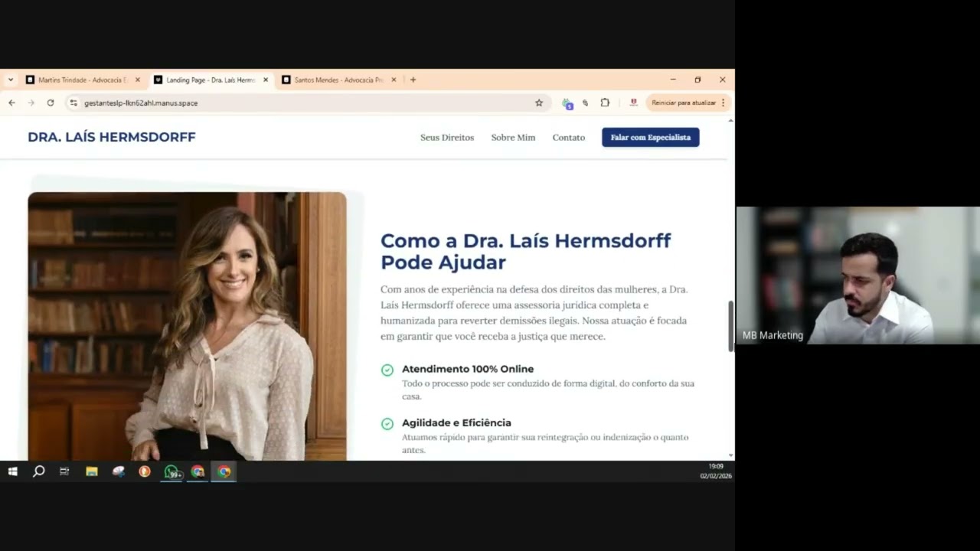Click Falar com Especialista button

coord(651,137)
